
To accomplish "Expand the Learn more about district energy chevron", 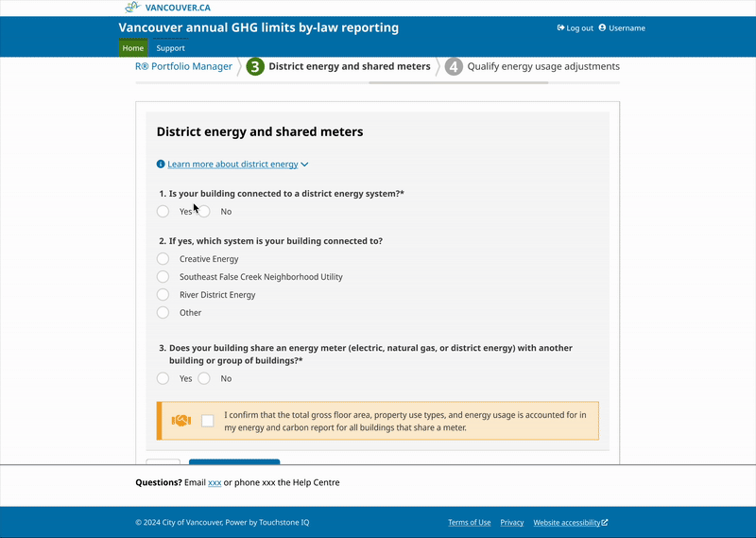I will pyautogui.click(x=304, y=165).
